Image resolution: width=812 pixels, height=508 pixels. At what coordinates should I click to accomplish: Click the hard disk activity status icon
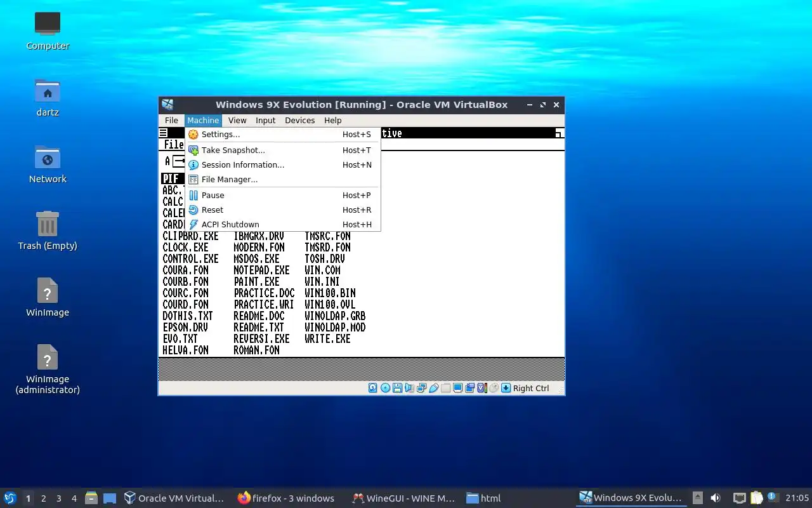click(373, 388)
